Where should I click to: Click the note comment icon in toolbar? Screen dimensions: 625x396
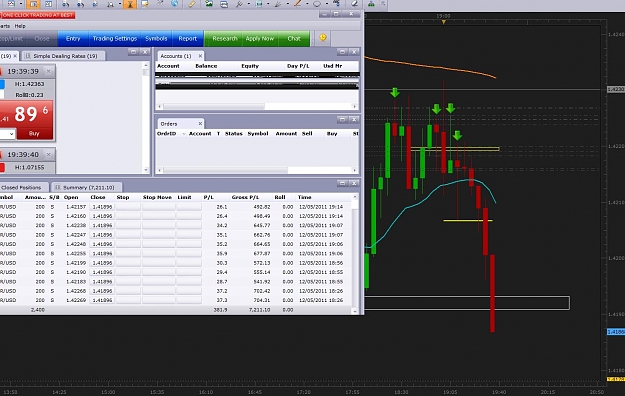coord(145,4)
